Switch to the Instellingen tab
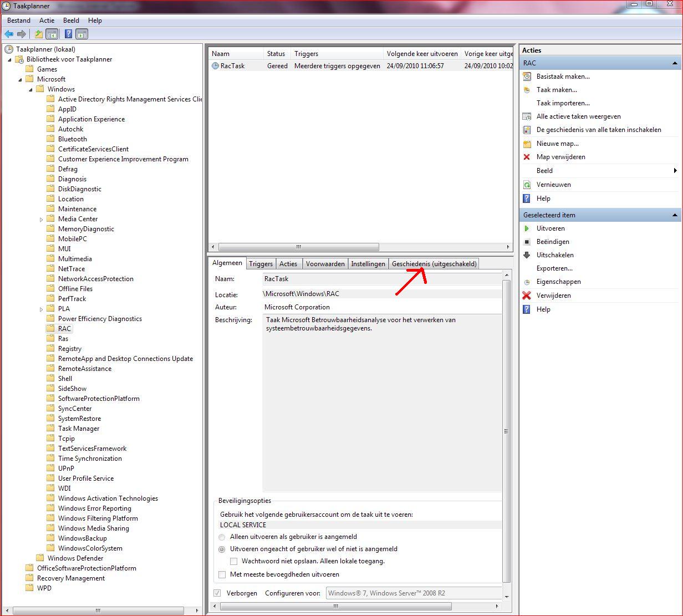The height and width of the screenshot is (616, 683). [x=368, y=264]
